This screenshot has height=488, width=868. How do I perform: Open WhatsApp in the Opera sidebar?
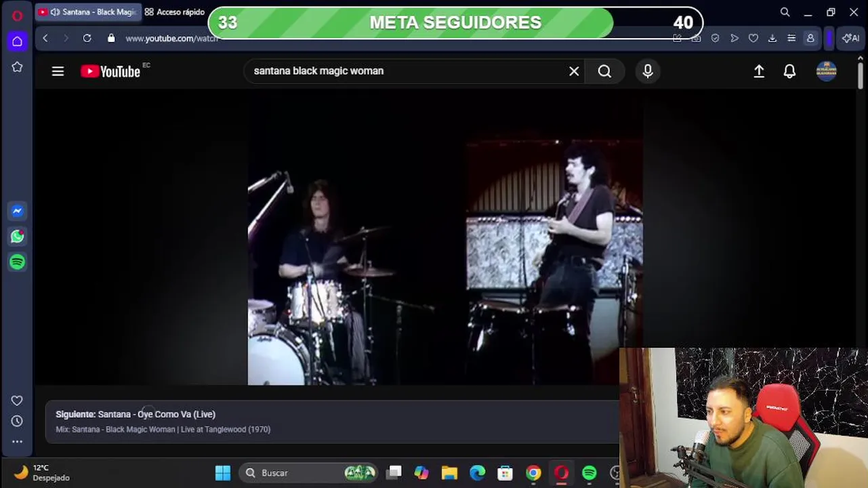[x=17, y=236]
